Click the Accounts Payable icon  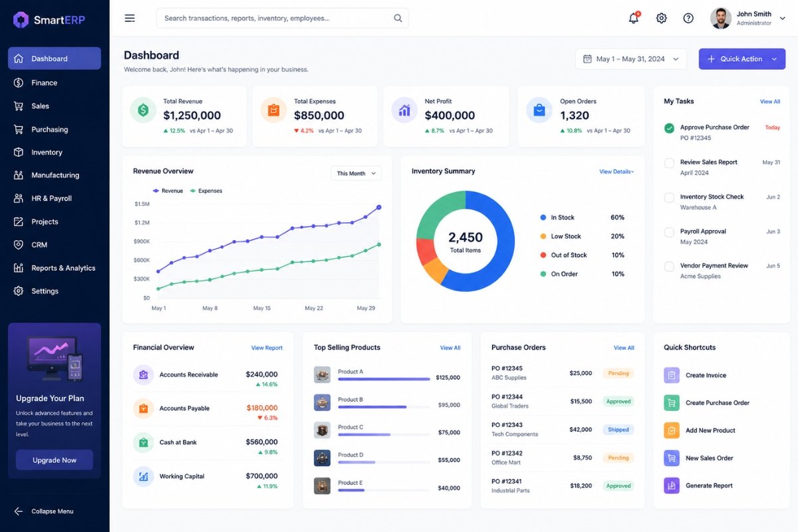143,408
